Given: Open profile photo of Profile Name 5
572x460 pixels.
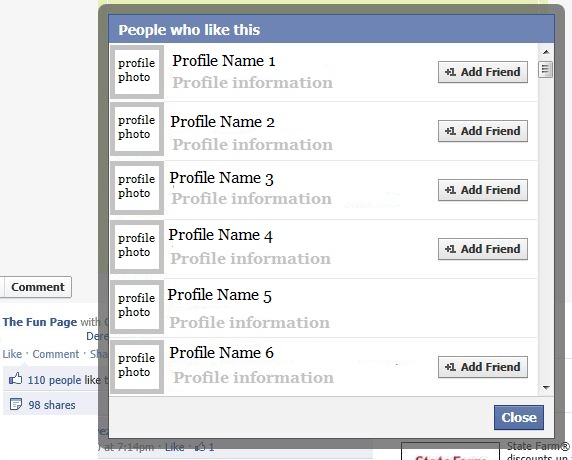Looking at the screenshot, I should pos(137,307).
